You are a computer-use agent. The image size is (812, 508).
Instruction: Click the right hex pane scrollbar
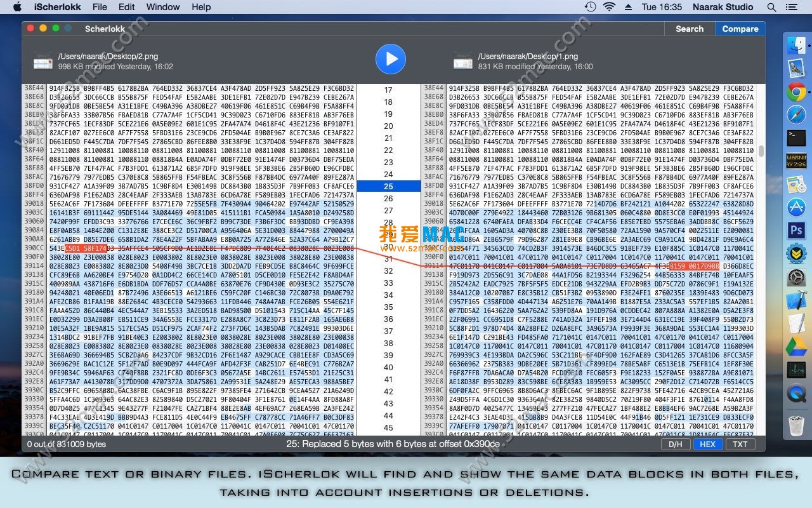click(x=761, y=151)
